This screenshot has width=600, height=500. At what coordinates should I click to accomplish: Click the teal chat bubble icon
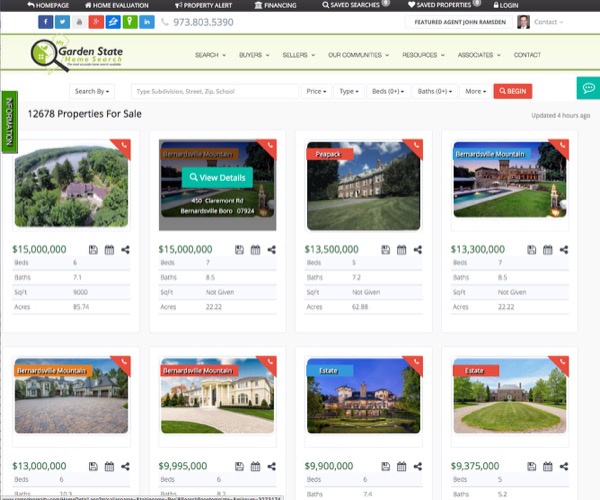coord(588,88)
